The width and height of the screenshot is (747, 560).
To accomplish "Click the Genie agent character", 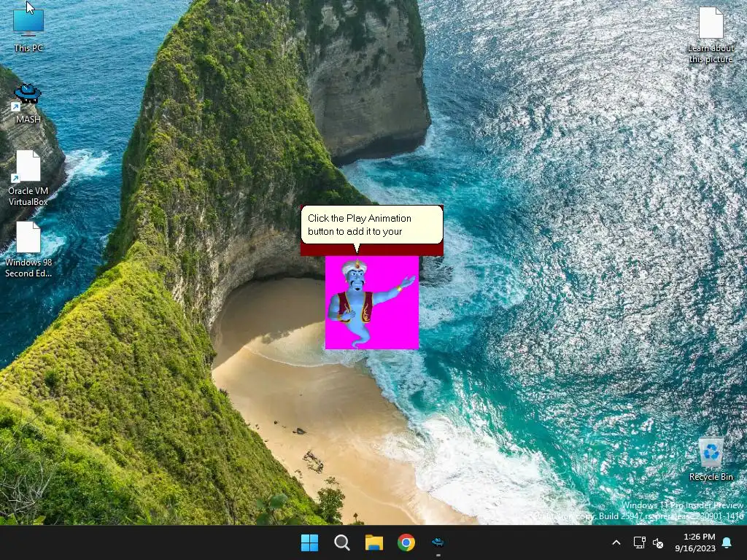I will [372, 303].
